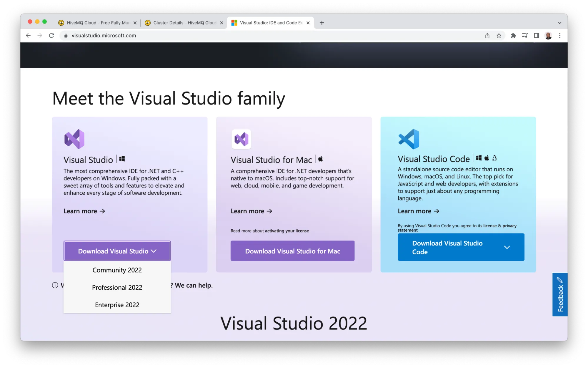Click the Visual Studio Code blue icon
Screen dimensions: 588x368
[x=408, y=139]
